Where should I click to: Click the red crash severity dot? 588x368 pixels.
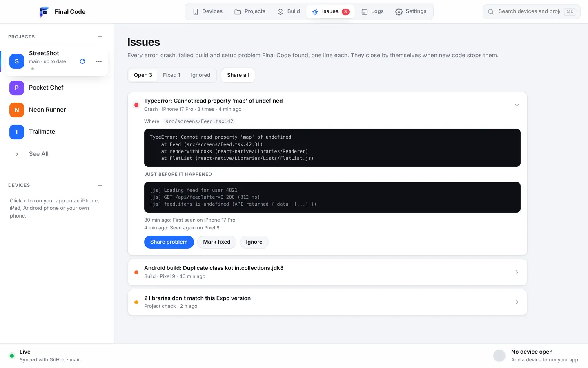[136, 105]
